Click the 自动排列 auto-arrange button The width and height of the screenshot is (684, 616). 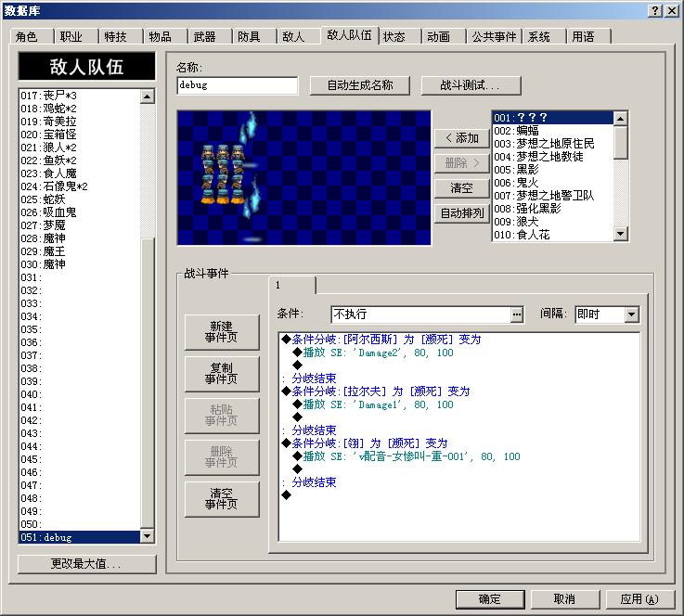click(462, 213)
